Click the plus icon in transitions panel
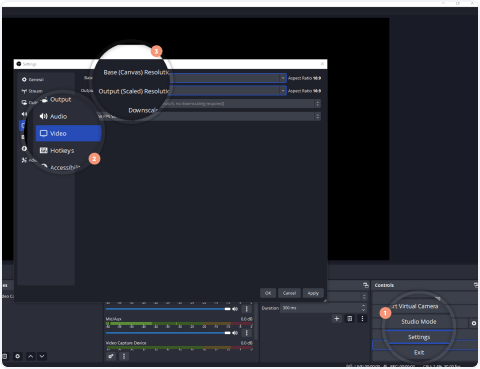This screenshot has width=480, height=369. point(337,319)
